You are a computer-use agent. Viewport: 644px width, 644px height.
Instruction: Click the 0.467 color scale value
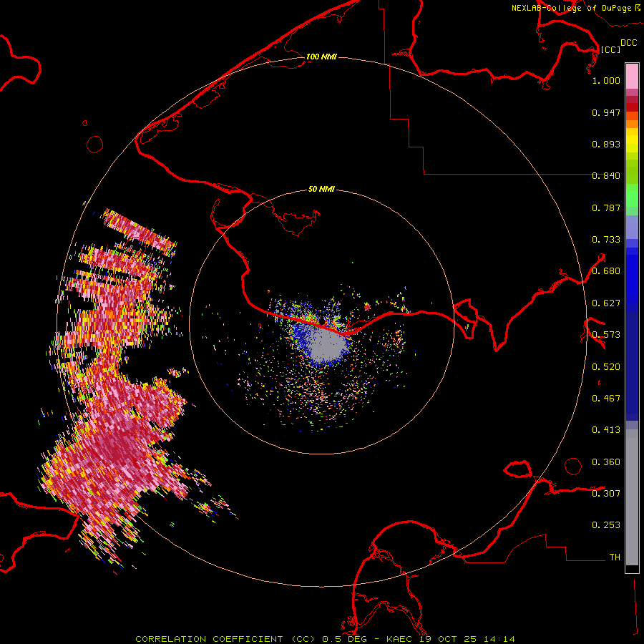click(x=606, y=399)
